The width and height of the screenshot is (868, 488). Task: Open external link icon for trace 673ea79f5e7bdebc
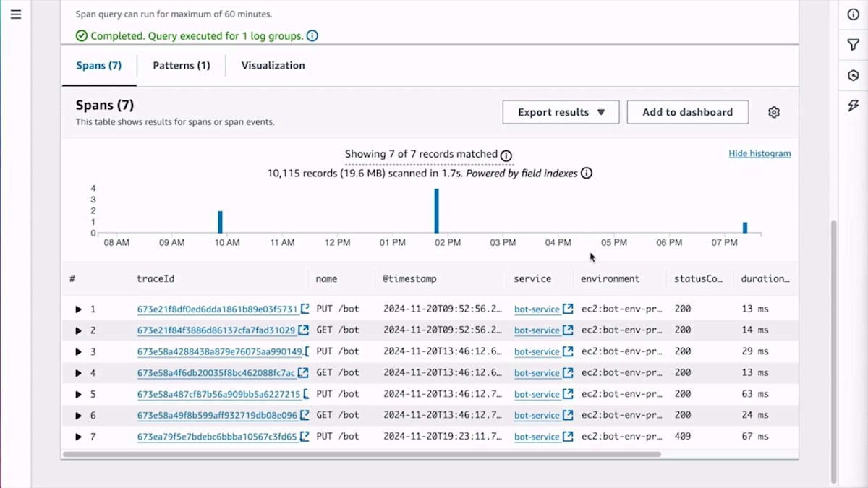tap(305, 437)
